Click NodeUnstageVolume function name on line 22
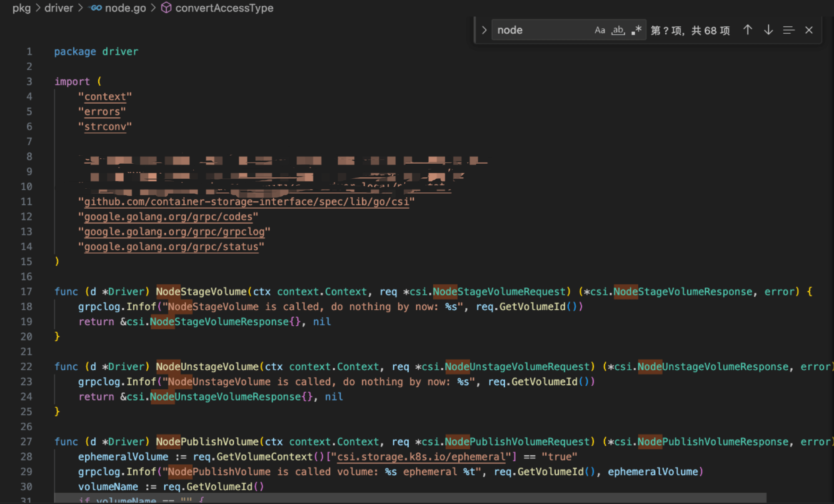Image resolution: width=834 pixels, height=504 pixels. [207, 367]
